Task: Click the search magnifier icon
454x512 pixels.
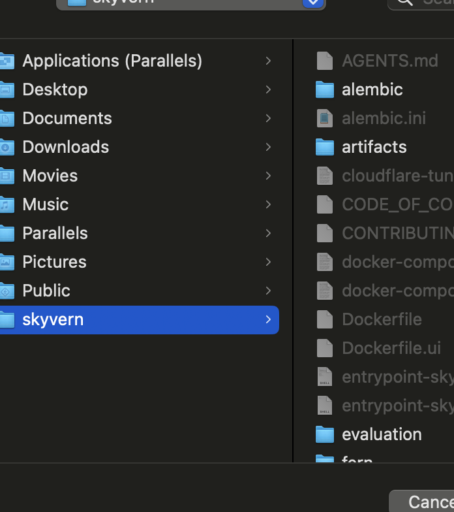Action: [405, 2]
